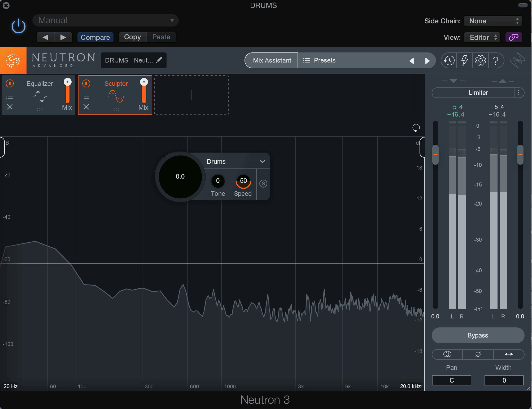The height and width of the screenshot is (409, 532).
Task: Toggle zero latency lightning icon
Action: coord(465,60)
